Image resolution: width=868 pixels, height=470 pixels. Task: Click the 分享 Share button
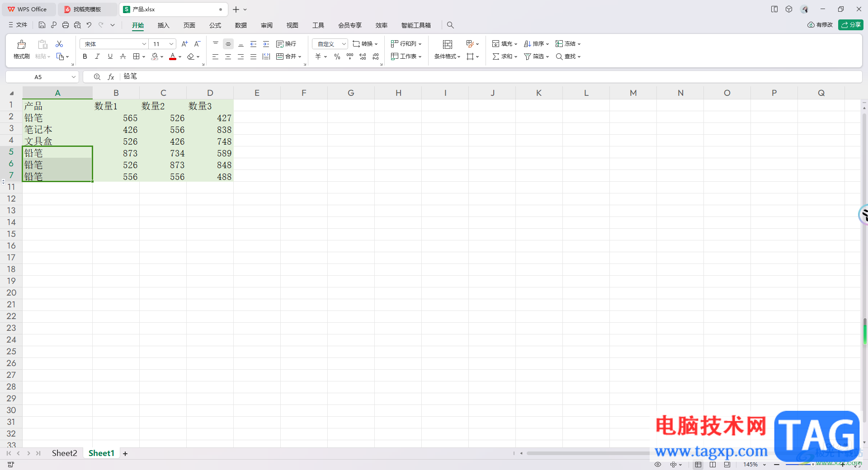[850, 25]
